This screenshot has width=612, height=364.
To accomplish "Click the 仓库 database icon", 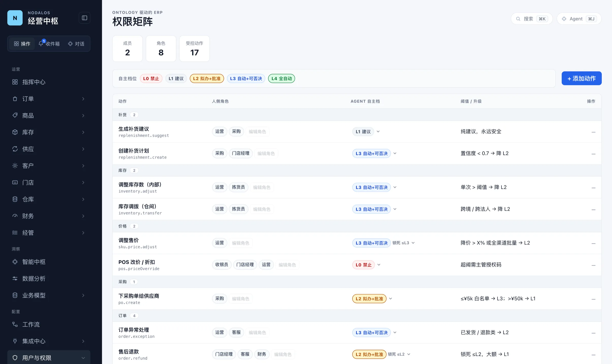I will (x=15, y=199).
